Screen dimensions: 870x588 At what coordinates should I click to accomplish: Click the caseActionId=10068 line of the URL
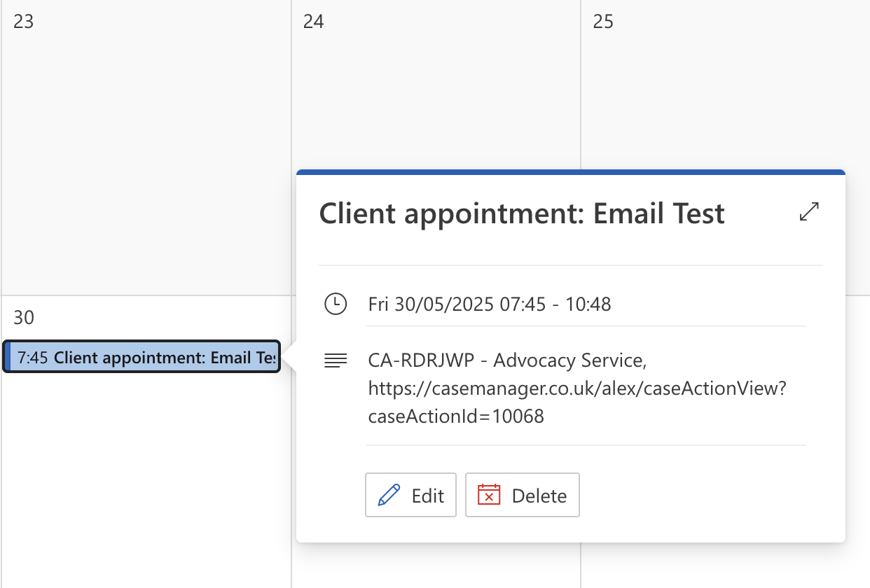click(456, 416)
